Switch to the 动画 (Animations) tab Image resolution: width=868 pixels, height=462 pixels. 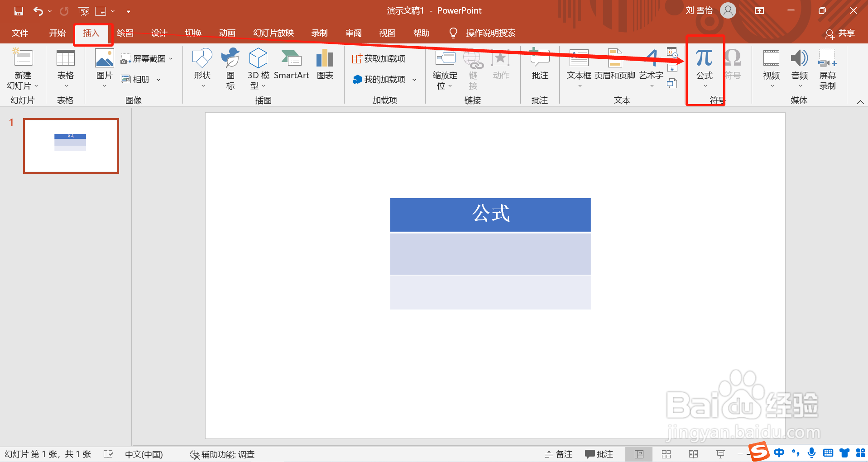coord(227,33)
